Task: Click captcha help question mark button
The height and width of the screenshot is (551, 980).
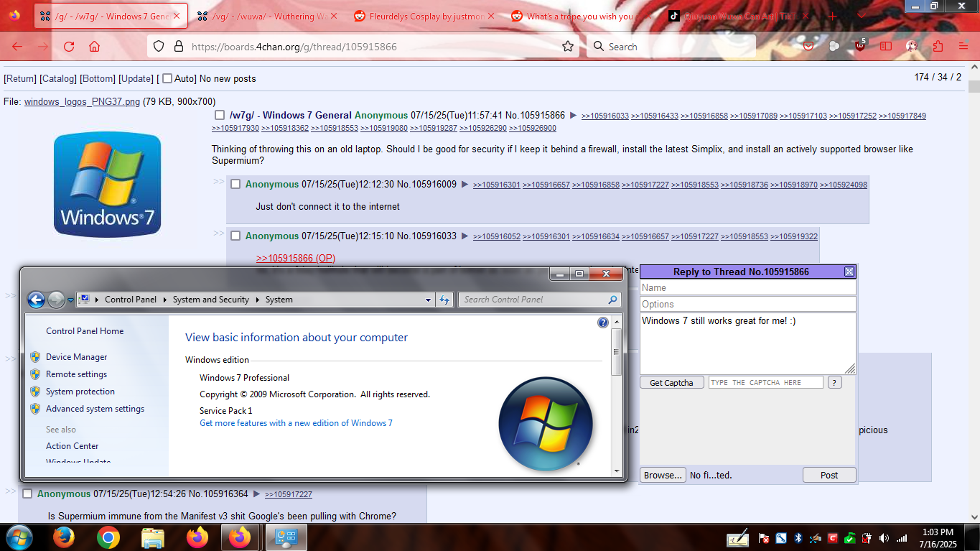Action: coord(834,382)
